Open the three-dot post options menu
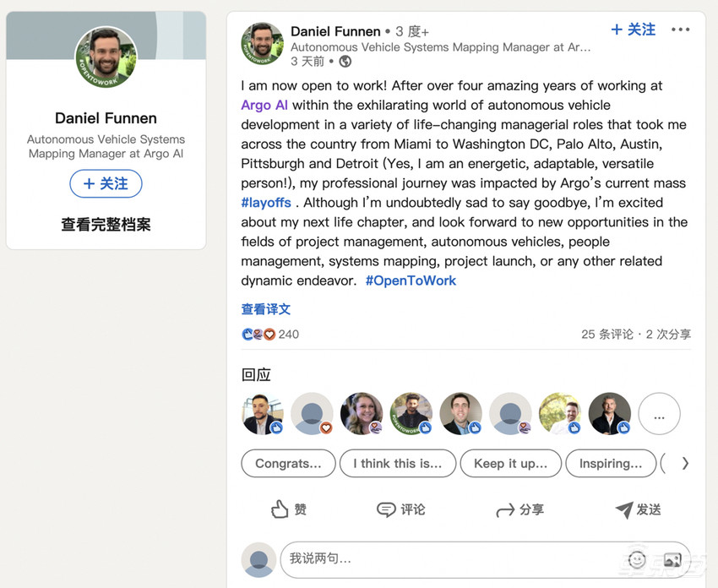The height and width of the screenshot is (588, 718). tap(680, 30)
